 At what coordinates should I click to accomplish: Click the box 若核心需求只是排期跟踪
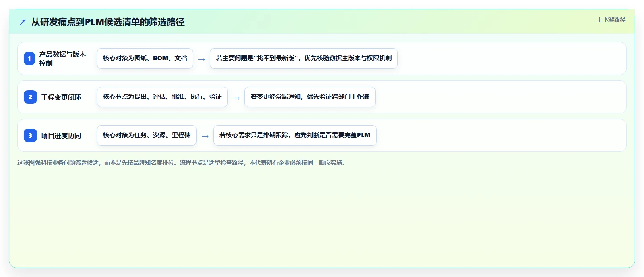(295, 135)
